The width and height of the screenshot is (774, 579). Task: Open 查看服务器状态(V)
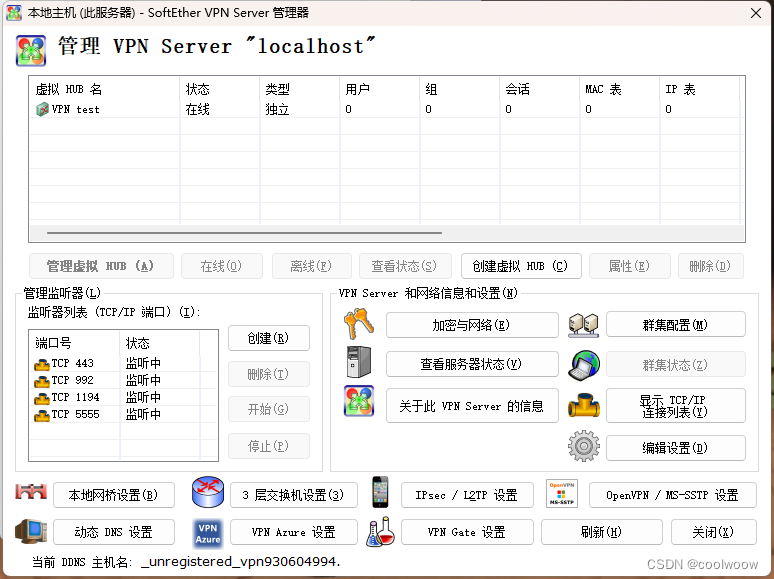click(x=472, y=364)
